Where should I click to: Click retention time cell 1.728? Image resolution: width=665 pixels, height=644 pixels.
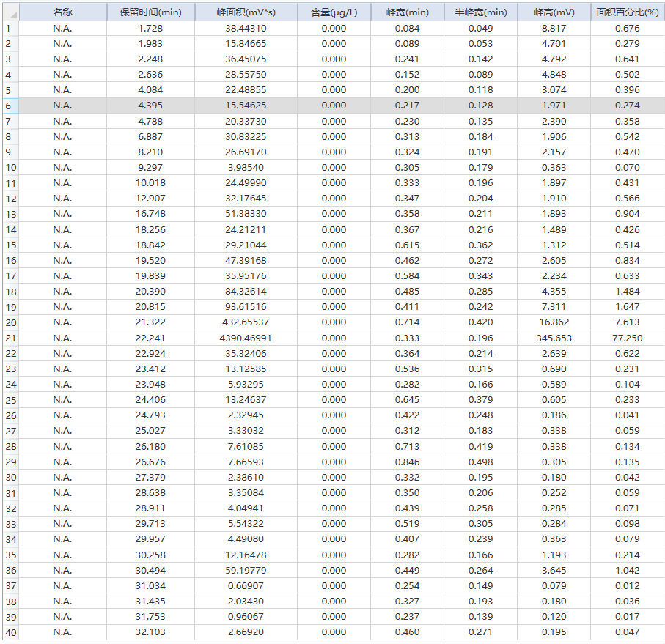tap(150, 28)
